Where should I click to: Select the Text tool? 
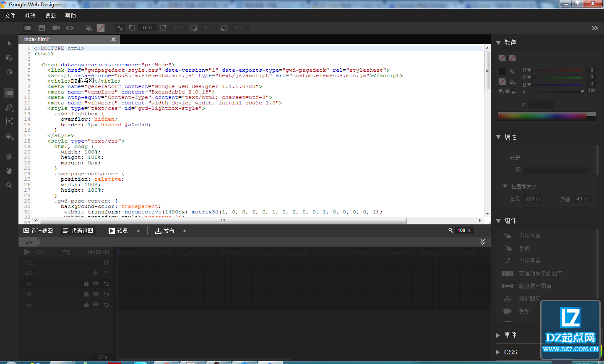[9, 122]
